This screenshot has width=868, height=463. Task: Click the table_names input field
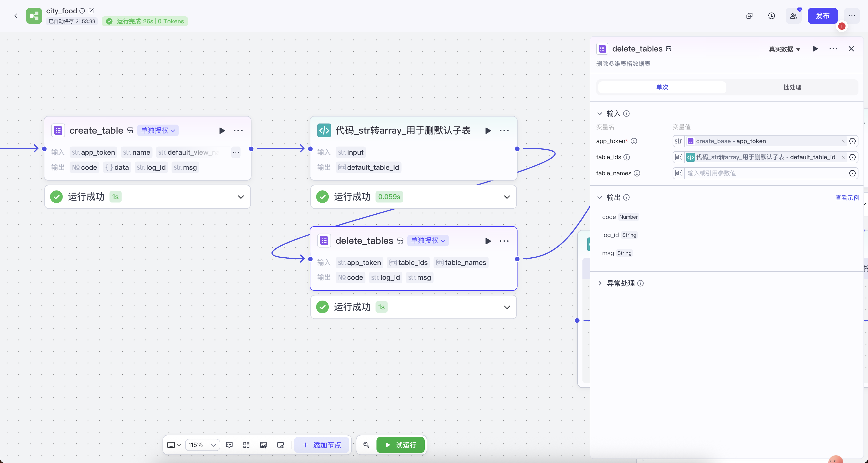(765, 173)
